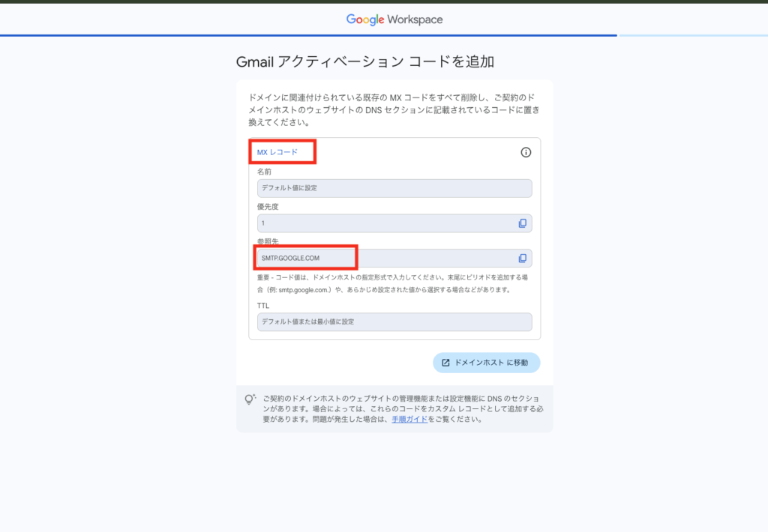Image resolution: width=768 pixels, height=532 pixels.
Task: Click the MX レコード heading
Action: [x=277, y=152]
